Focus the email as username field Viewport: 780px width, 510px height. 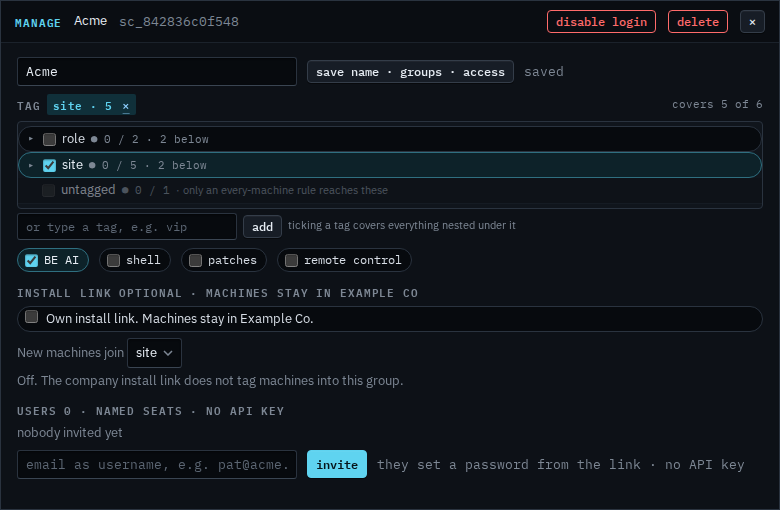click(157, 464)
